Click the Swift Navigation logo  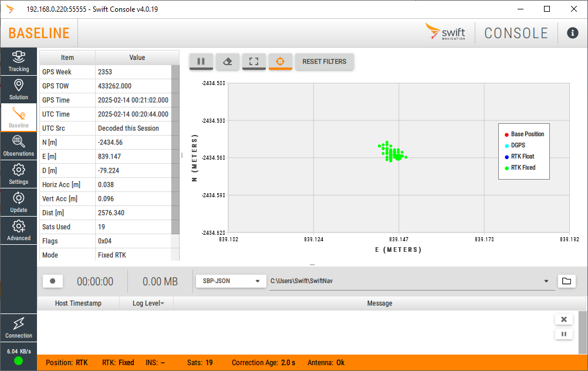pyautogui.click(x=445, y=32)
